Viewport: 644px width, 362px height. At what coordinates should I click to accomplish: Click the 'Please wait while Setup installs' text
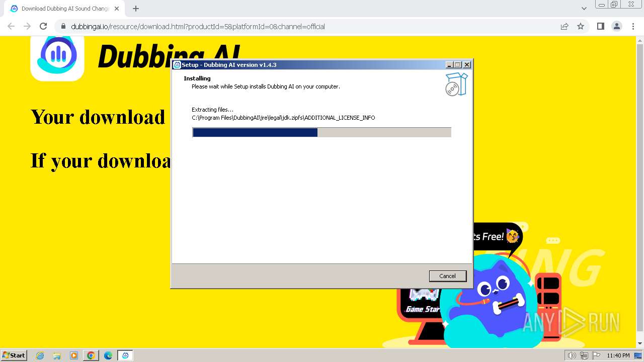pyautogui.click(x=266, y=86)
